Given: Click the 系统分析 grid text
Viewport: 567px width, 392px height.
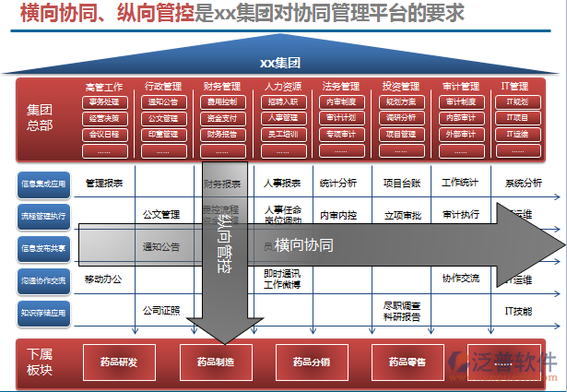Looking at the screenshot, I should (524, 183).
